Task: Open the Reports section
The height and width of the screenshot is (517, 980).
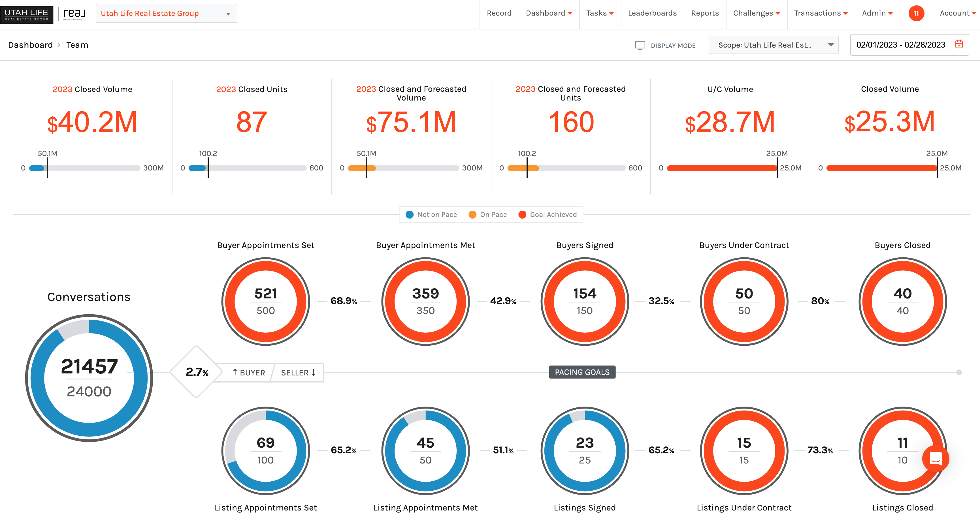Action: (705, 13)
